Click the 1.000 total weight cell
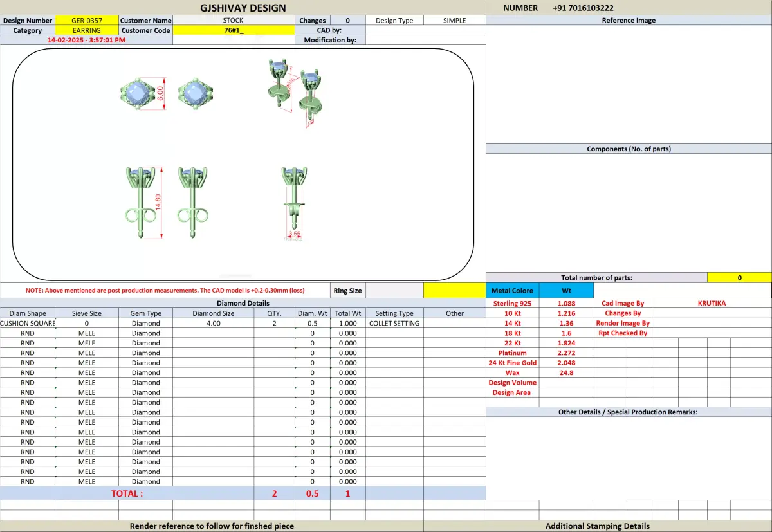The height and width of the screenshot is (532, 772). pos(347,324)
